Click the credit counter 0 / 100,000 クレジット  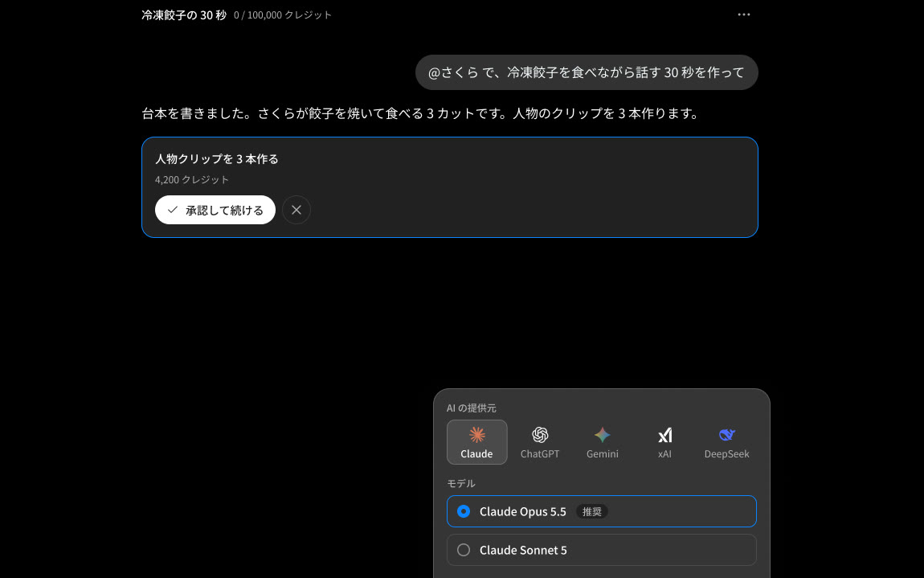tap(283, 14)
